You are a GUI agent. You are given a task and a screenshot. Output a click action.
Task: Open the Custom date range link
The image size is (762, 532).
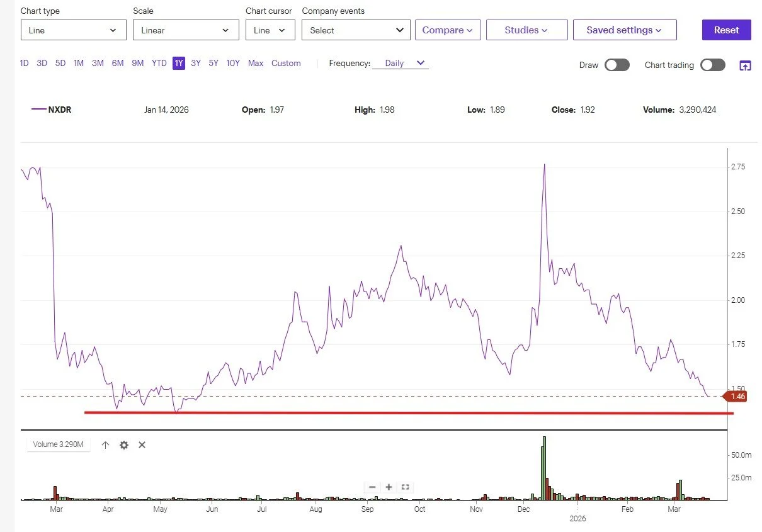pos(286,63)
